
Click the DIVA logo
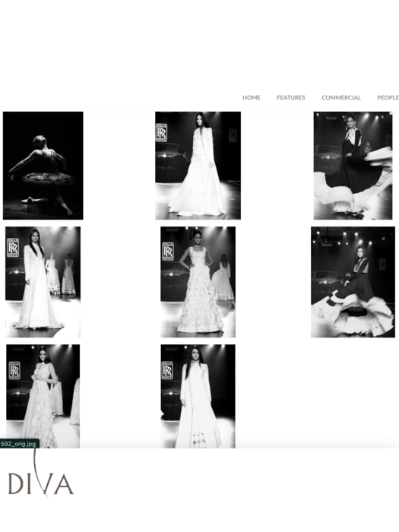(41, 482)
